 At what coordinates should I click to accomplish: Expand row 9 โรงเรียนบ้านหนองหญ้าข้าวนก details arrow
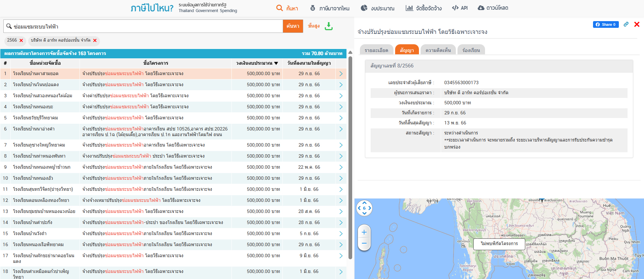coord(341,167)
